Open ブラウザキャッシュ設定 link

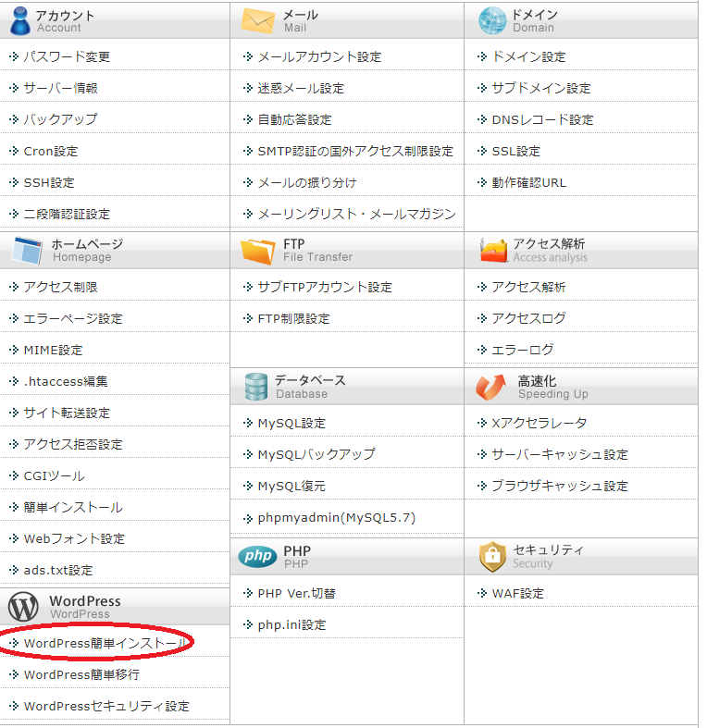point(560,487)
